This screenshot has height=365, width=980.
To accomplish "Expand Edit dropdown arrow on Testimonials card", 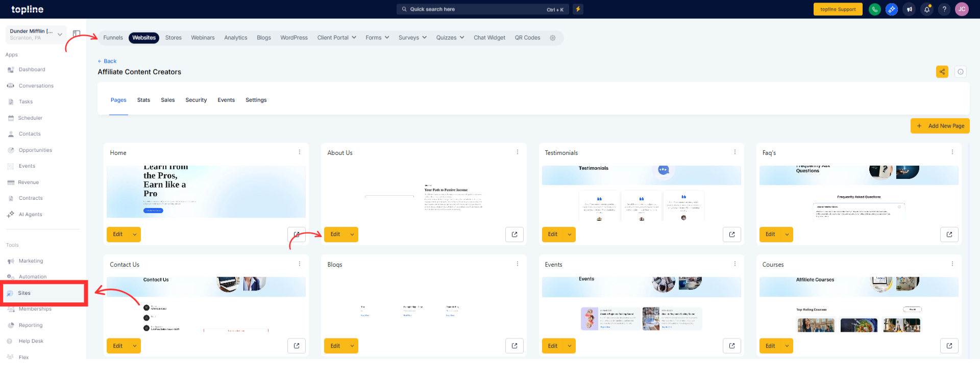I will pyautogui.click(x=570, y=234).
